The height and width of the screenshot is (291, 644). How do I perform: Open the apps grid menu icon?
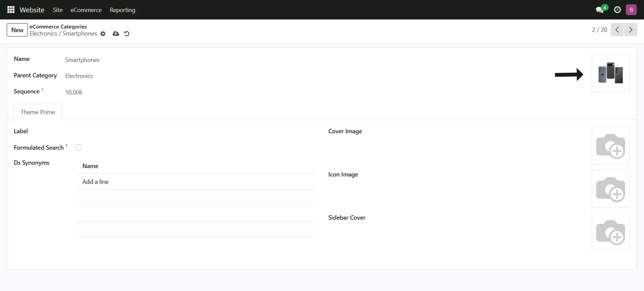tap(11, 10)
